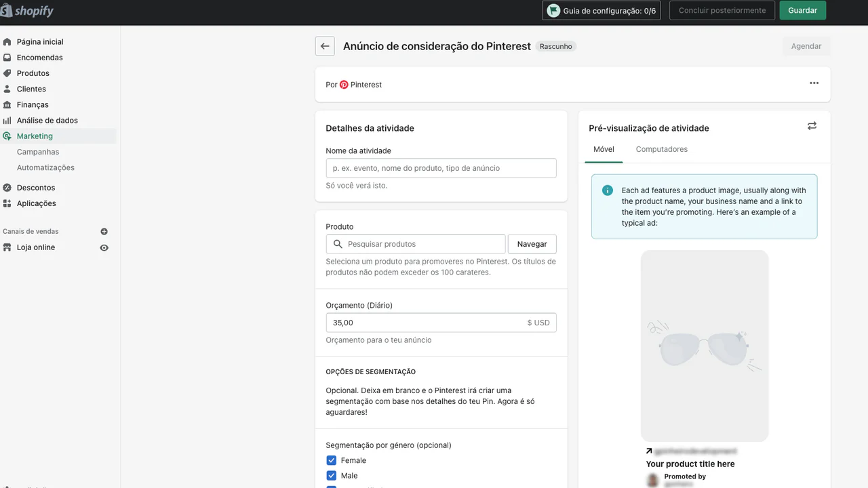View online store via eye icon
868x488 pixels.
(104, 247)
